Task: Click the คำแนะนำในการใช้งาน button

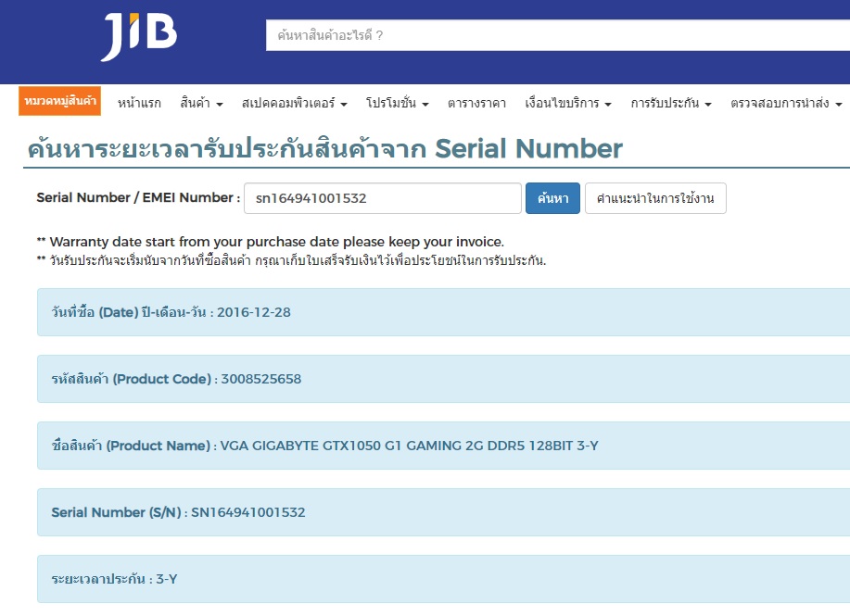Action: tap(655, 198)
